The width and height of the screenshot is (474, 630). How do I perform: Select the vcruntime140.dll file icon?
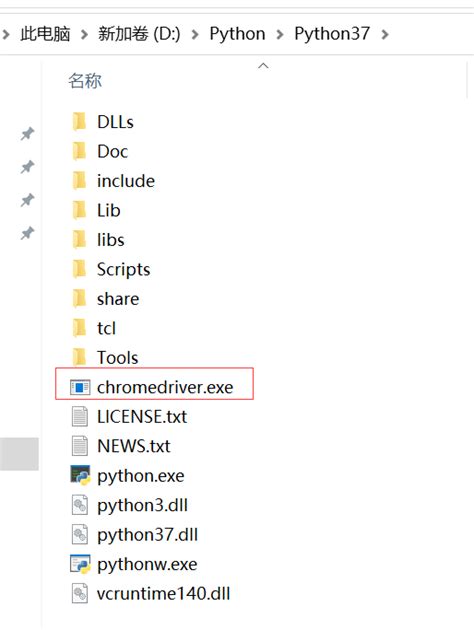80,593
